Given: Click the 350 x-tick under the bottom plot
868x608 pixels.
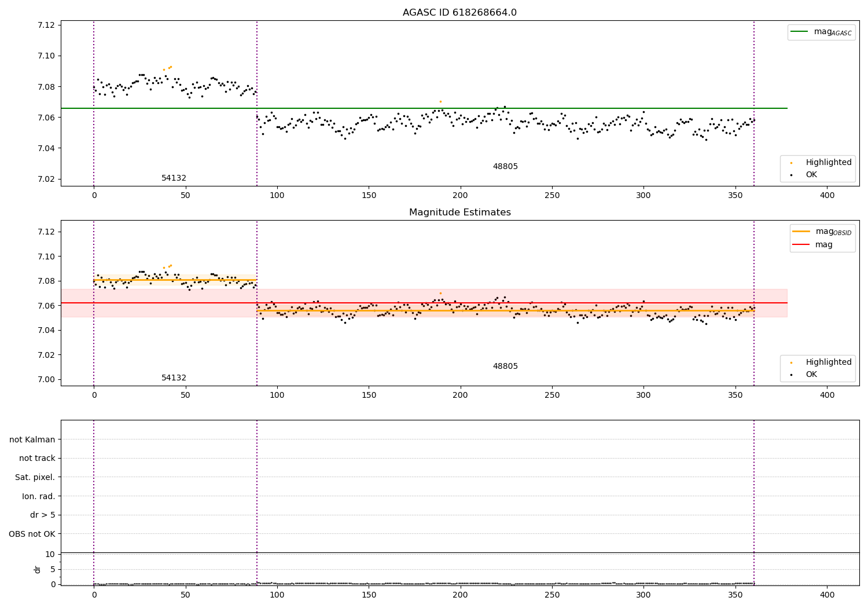Looking at the screenshot, I should (x=735, y=594).
